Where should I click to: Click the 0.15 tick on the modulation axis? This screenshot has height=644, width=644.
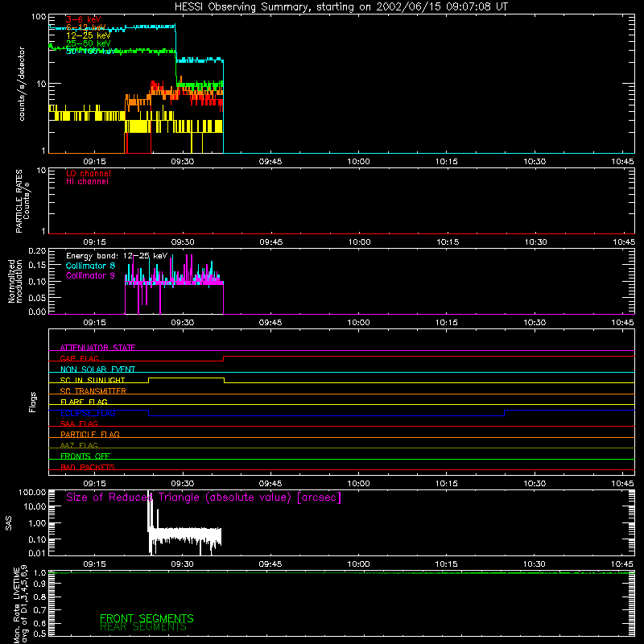[x=37, y=266]
